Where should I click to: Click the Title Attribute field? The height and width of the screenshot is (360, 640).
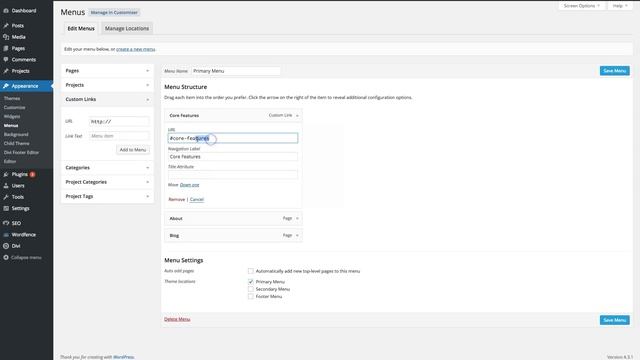pos(233,175)
